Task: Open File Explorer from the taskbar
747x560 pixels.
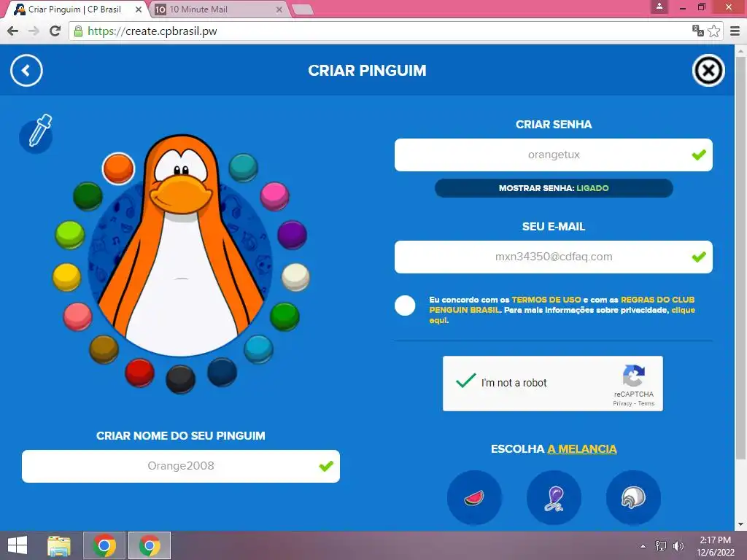Action: coord(59,545)
